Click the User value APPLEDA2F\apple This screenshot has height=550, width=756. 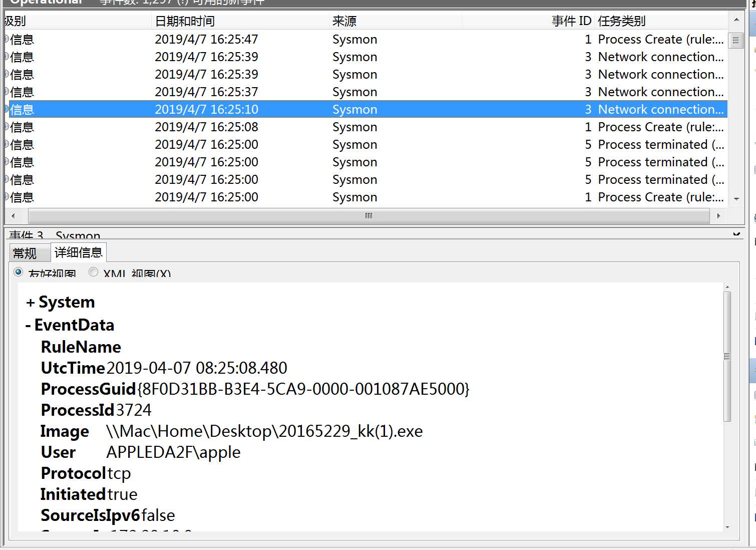click(x=173, y=452)
